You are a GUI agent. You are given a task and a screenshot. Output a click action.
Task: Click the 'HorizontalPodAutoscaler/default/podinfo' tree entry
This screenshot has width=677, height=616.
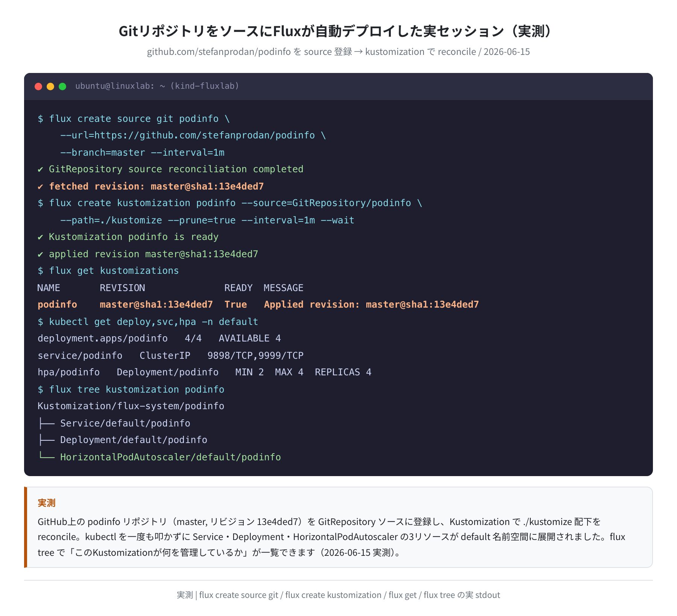point(170,457)
